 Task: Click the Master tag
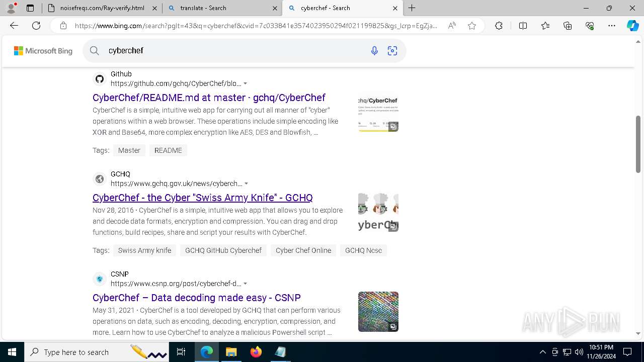[129, 150]
